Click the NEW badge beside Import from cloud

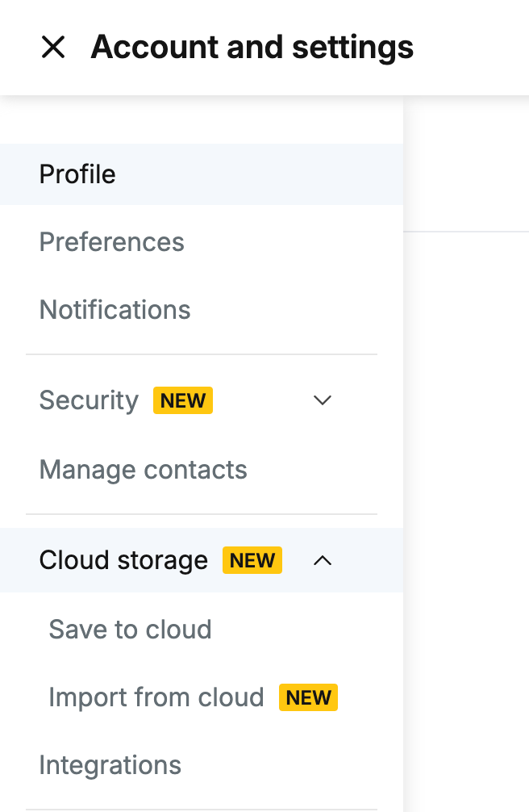[309, 697]
